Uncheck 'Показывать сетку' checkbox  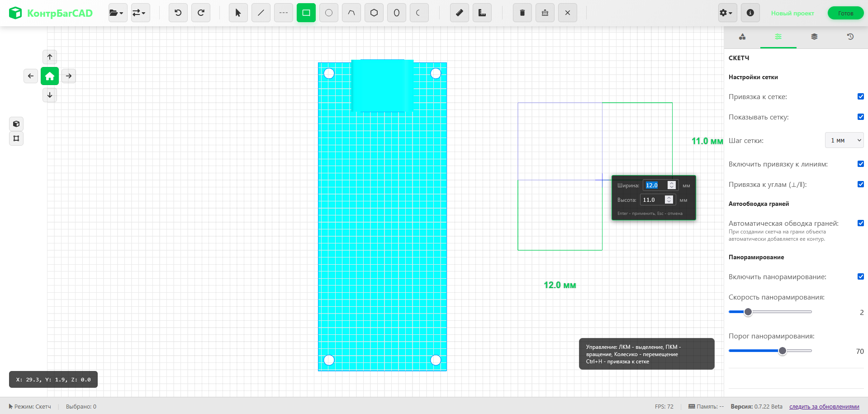click(x=860, y=117)
